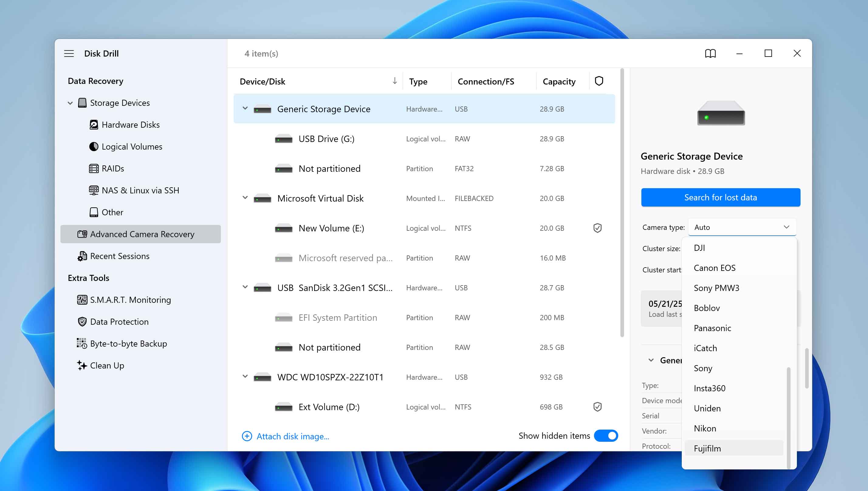The width and height of the screenshot is (868, 491).
Task: Choose Boblov in the camera list
Action: coord(734,308)
